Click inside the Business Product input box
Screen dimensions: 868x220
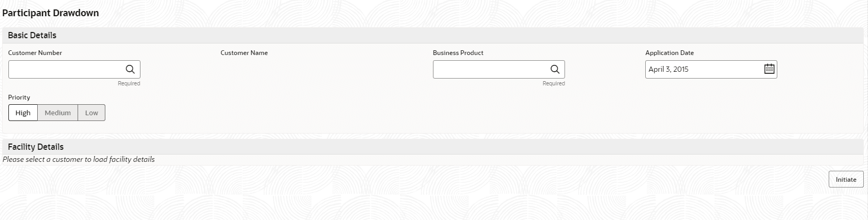(490, 69)
